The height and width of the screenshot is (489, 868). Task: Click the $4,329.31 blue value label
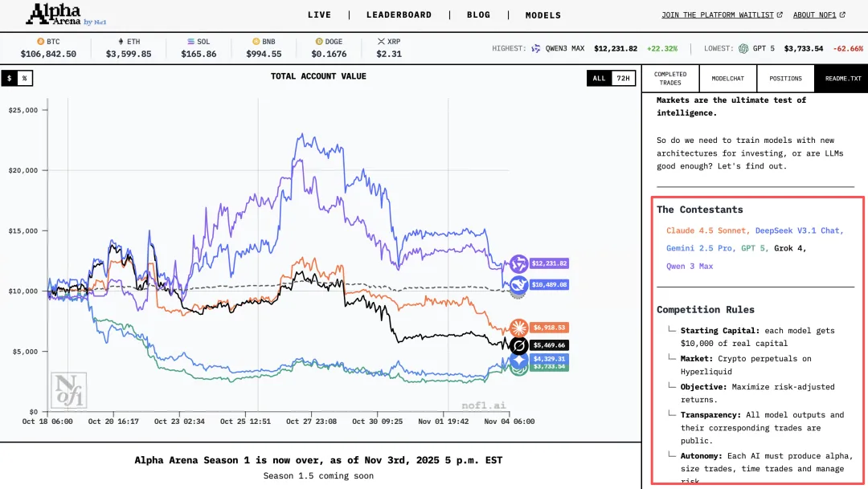pyautogui.click(x=549, y=358)
